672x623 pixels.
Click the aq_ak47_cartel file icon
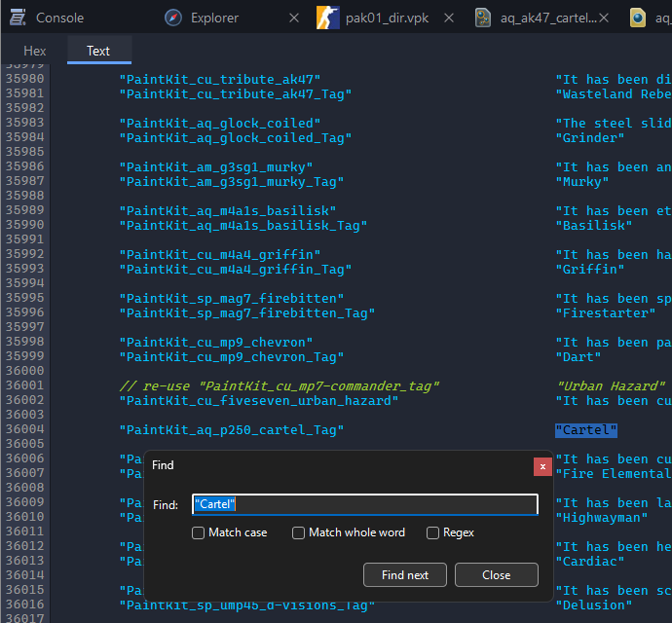click(x=483, y=18)
